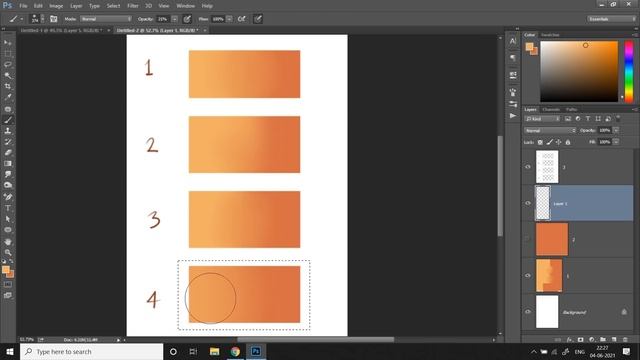The height and width of the screenshot is (360, 640).
Task: Open the Brush panel from options bar
Action: 53,19
